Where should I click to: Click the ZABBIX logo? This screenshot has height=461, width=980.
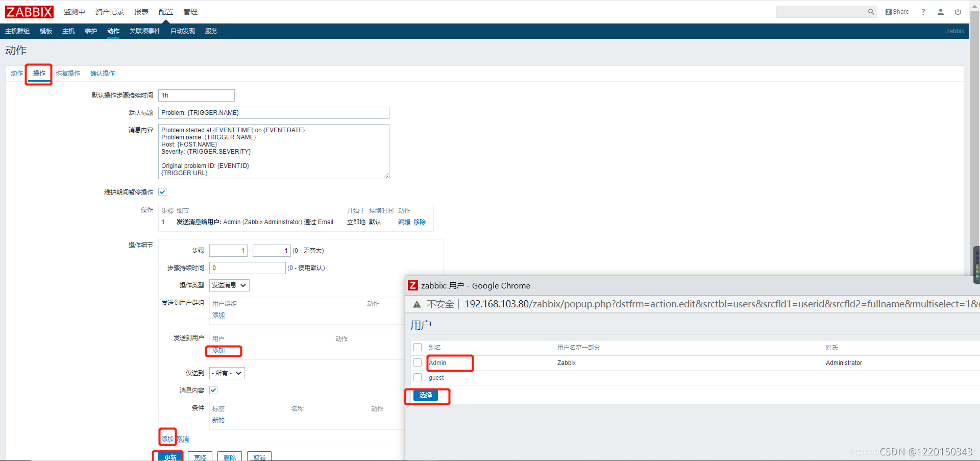pyautogui.click(x=29, y=12)
